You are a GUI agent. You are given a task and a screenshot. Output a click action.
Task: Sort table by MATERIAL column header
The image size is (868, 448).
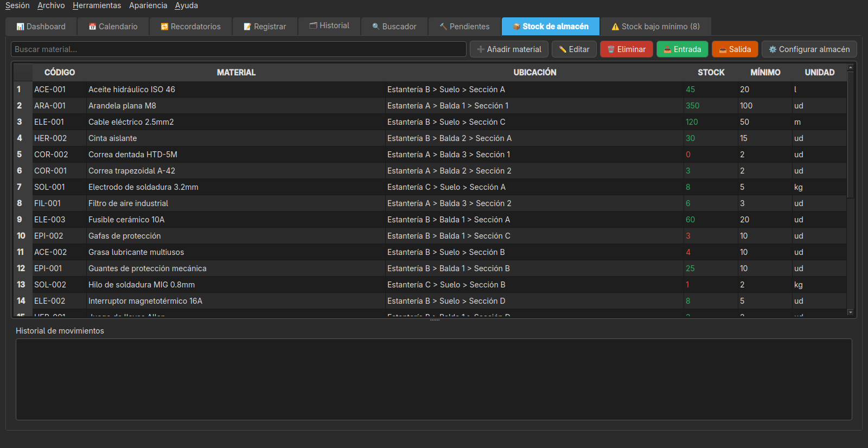(236, 72)
